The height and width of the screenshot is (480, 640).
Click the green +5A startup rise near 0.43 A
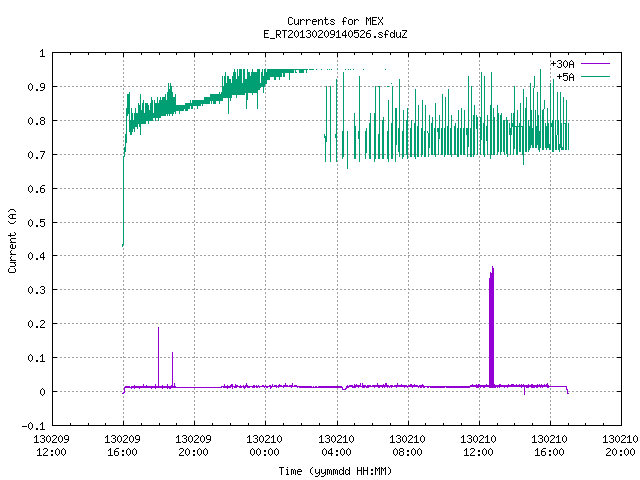[123, 200]
